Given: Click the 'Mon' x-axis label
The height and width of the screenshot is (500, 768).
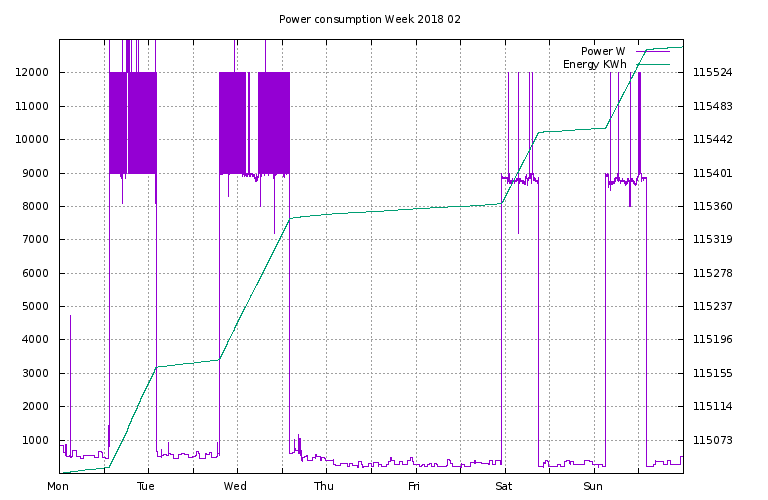Looking at the screenshot, I should coord(58,486).
